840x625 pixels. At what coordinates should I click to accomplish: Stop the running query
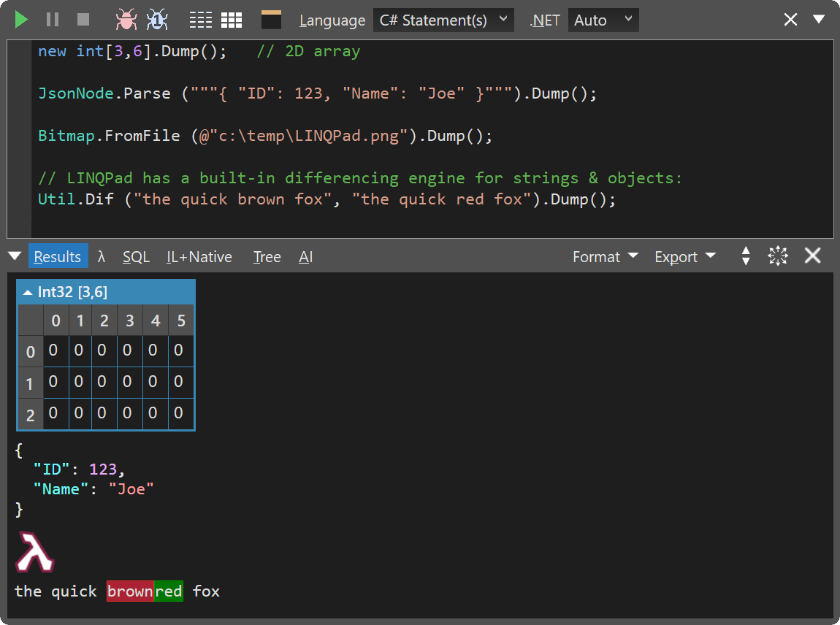tap(82, 20)
